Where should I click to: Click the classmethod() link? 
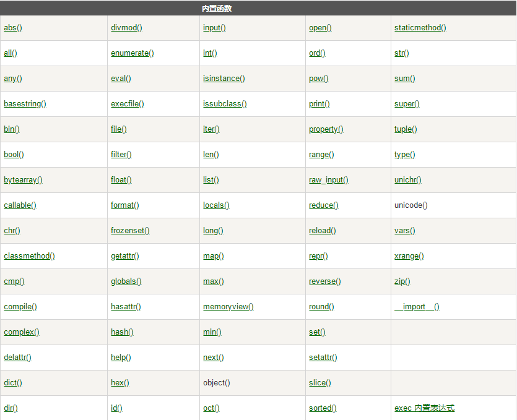click(x=29, y=256)
